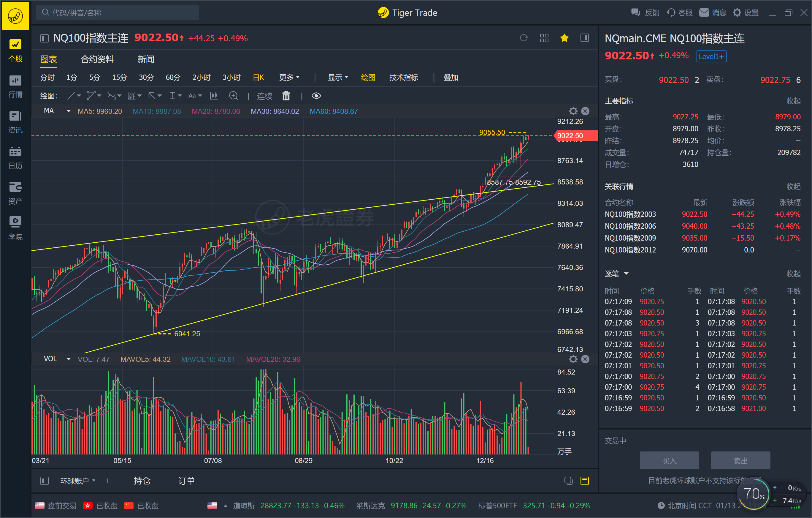Change the 逐笔 tick list type
This screenshot has width=812, height=518.
[x=616, y=274]
